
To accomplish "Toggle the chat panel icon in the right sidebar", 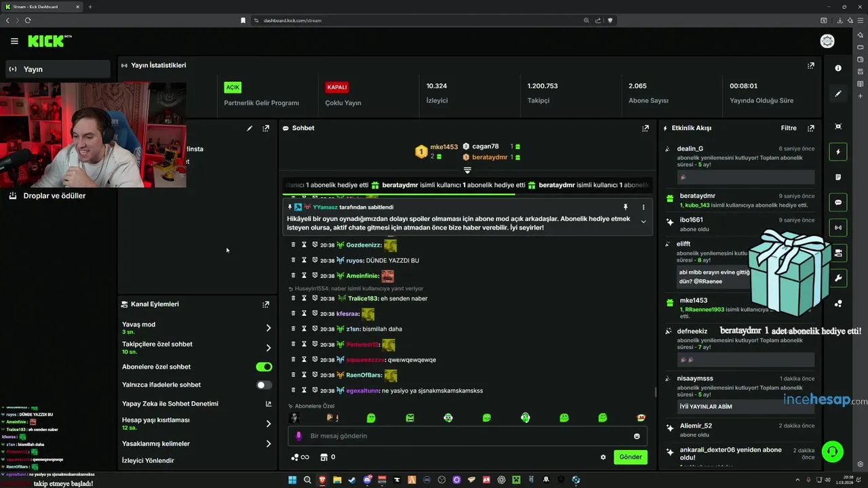I will [x=838, y=203].
